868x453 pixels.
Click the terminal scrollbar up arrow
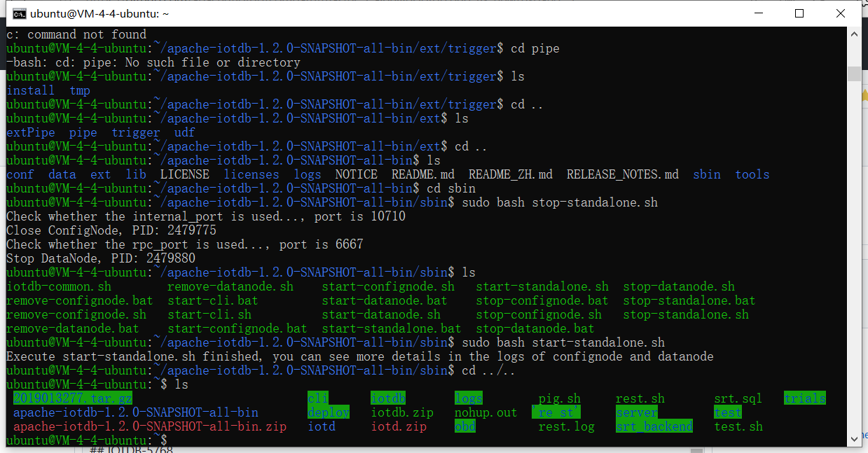[853, 34]
